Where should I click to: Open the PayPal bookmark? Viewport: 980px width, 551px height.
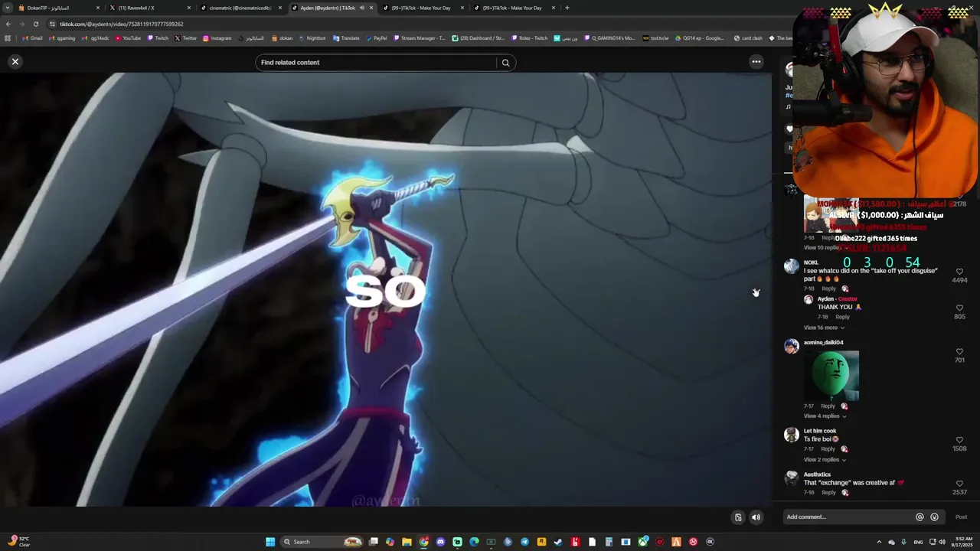[377, 38]
